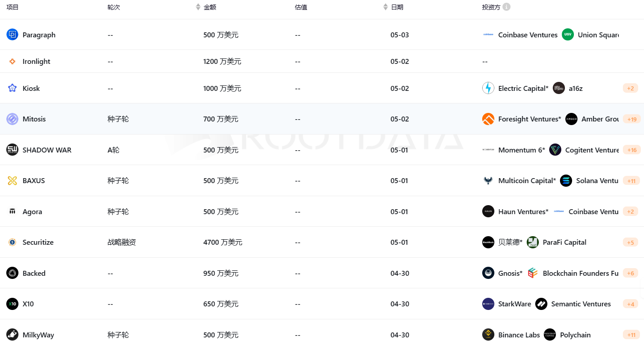644x341 pixels.
Task: Open the Foresight Ventures investor link
Action: click(x=530, y=119)
